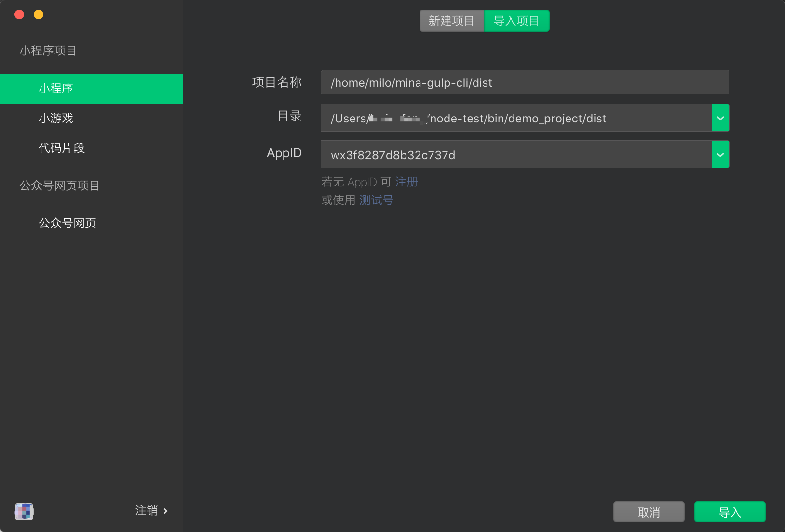Click the 测试号 link
Image resolution: width=785 pixels, height=532 pixels.
pos(376,200)
